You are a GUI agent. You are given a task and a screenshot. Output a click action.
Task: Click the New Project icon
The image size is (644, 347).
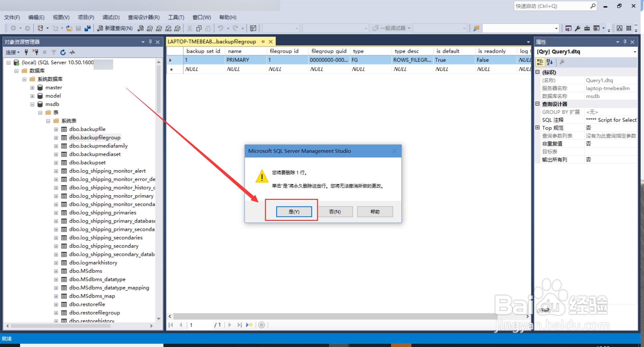click(40, 28)
